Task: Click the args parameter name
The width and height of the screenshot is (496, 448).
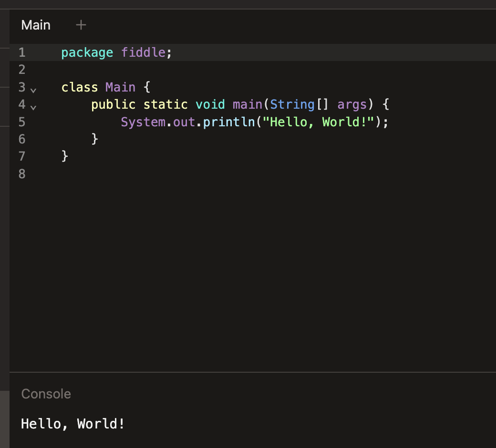Action: pos(352,105)
